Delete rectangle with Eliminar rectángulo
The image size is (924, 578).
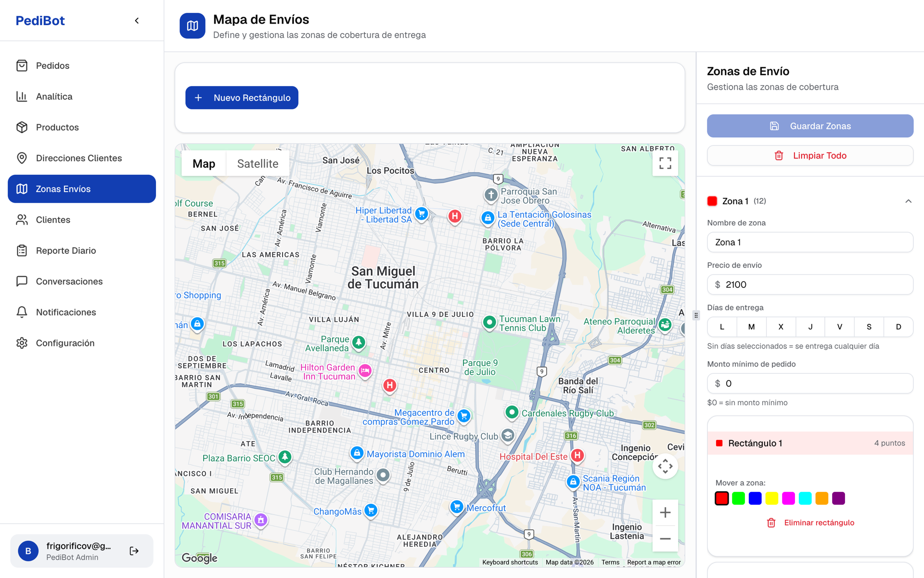pos(810,523)
